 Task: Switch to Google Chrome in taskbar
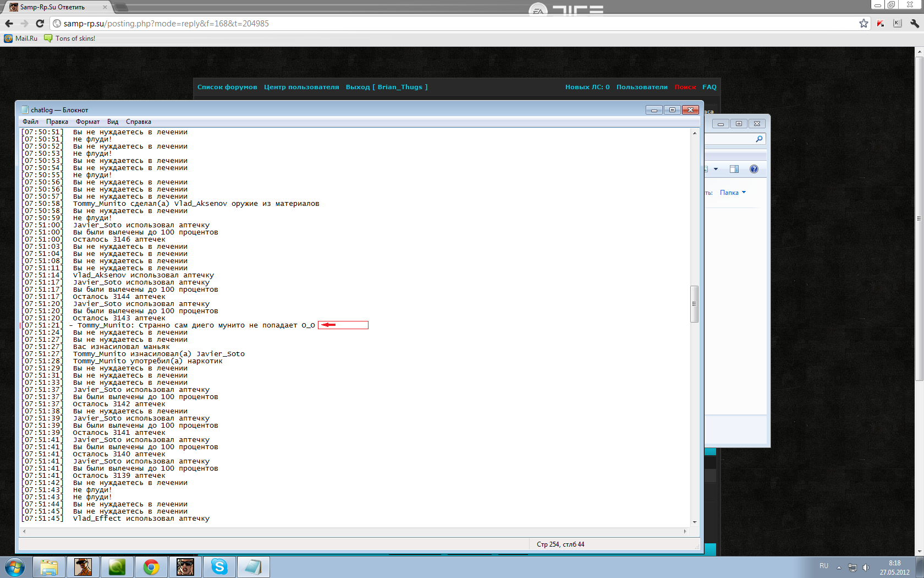click(x=151, y=567)
